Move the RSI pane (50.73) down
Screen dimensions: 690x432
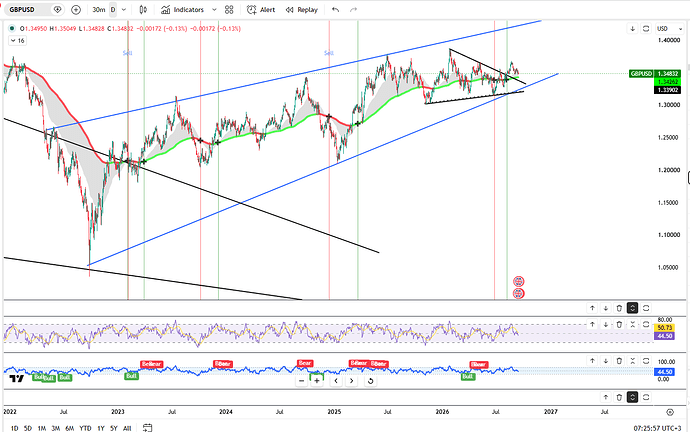606,324
